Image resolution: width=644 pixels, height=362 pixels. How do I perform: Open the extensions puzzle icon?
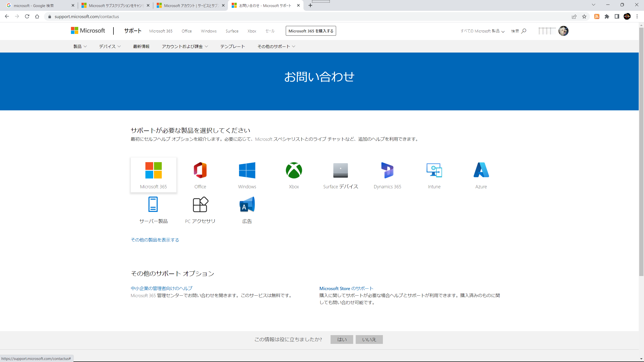point(607,16)
